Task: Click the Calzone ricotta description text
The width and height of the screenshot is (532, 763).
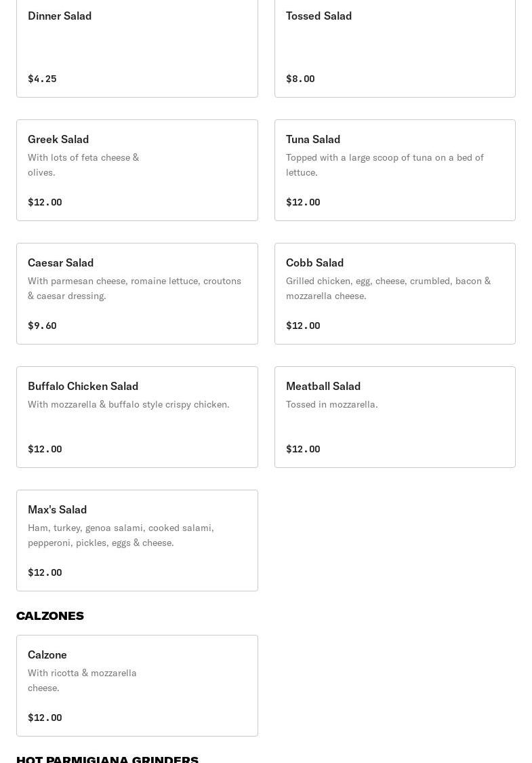Action: pyautogui.click(x=82, y=680)
